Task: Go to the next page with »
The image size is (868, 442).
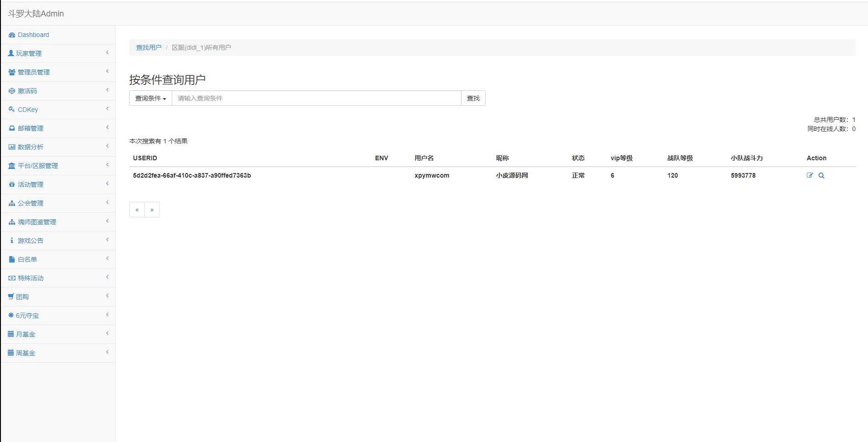Action: pos(152,210)
